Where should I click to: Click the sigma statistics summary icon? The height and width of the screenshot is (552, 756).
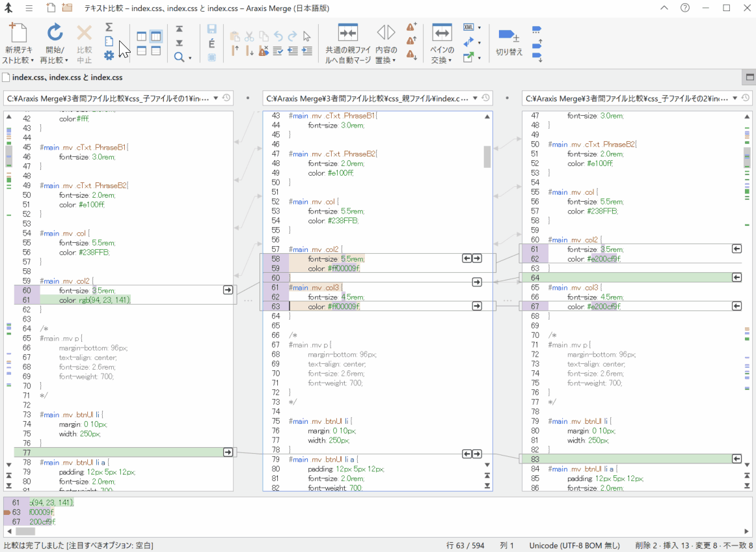(109, 27)
